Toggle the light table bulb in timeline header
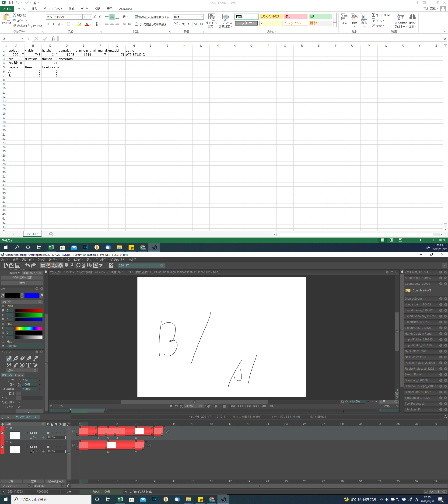The width and height of the screenshot is (448, 504). coord(56,424)
